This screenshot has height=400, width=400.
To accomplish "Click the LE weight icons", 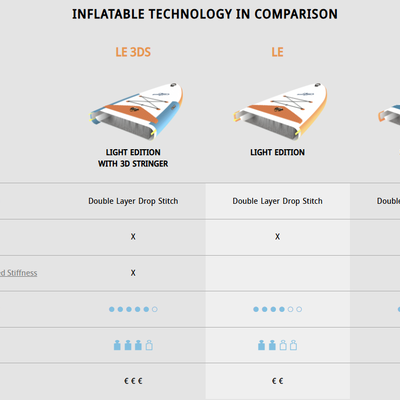I will click(277, 345).
